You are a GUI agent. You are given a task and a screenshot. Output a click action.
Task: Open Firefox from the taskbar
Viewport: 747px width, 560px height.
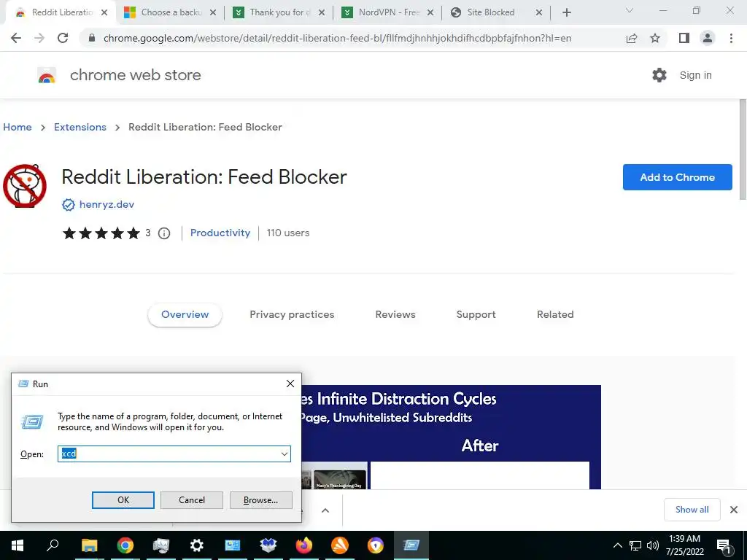click(304, 545)
